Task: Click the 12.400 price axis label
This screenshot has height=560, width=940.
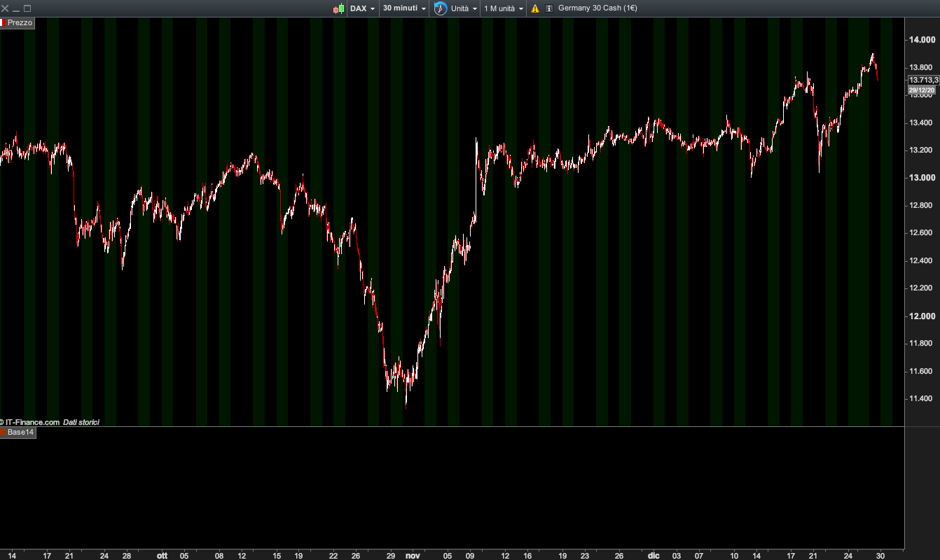Action: [x=922, y=260]
